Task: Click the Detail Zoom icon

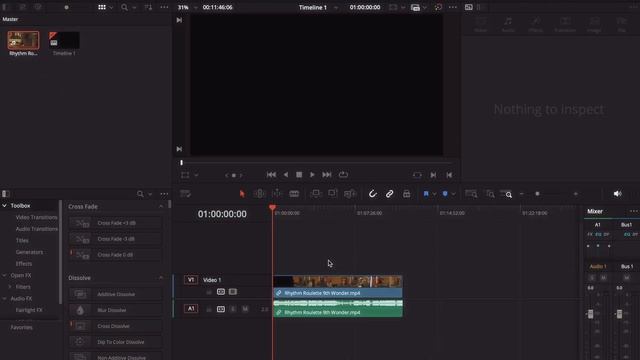Action: coord(490,194)
